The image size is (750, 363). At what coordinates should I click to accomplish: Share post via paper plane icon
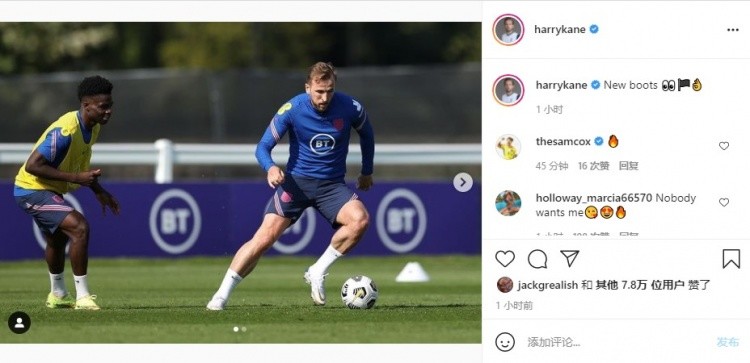pyautogui.click(x=570, y=258)
